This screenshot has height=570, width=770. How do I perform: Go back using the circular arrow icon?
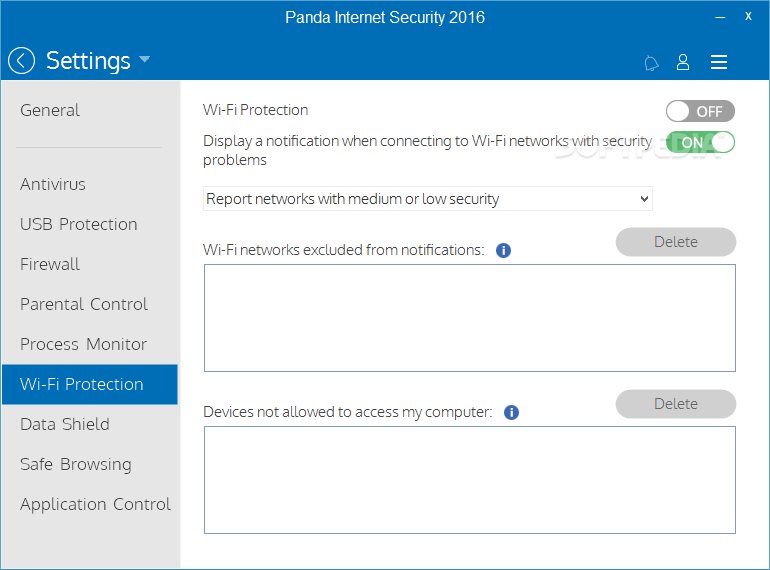tap(21, 61)
